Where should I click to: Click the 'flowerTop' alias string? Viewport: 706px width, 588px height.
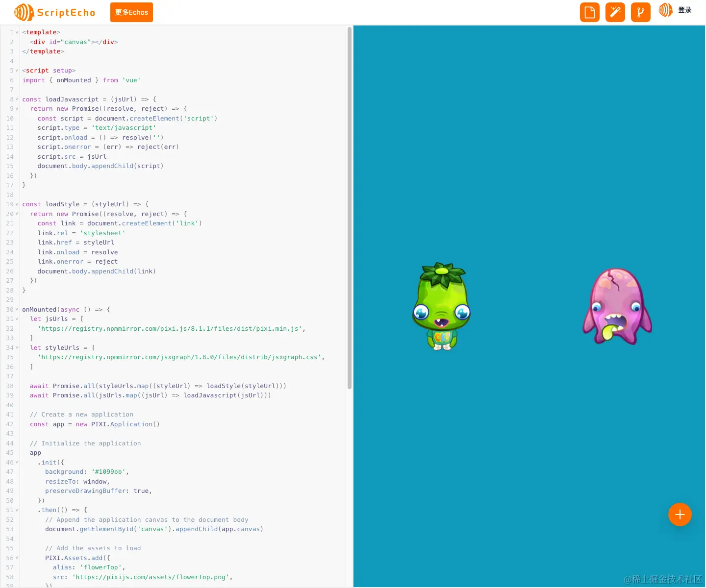pyautogui.click(x=101, y=567)
